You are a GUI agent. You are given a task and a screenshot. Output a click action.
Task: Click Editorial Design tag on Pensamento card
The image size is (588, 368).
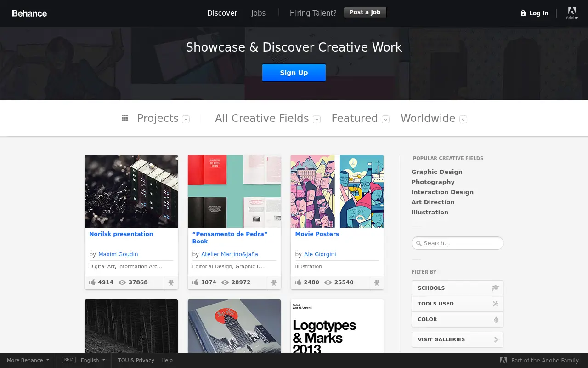213,266
